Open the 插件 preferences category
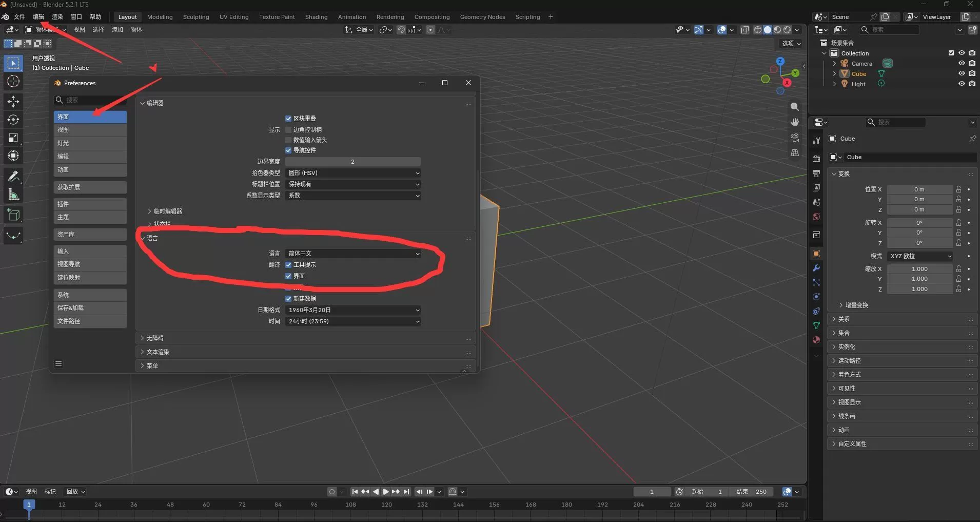This screenshot has width=980, height=522. click(90, 204)
